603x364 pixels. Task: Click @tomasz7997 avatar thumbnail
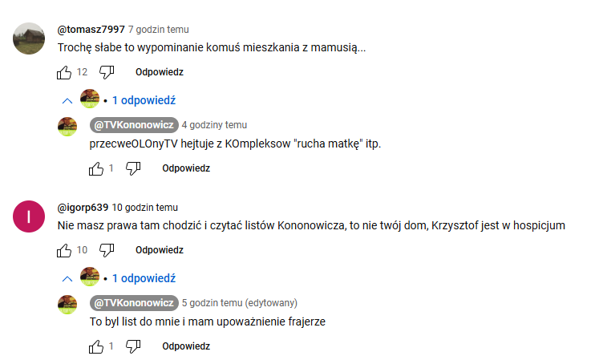pos(30,37)
